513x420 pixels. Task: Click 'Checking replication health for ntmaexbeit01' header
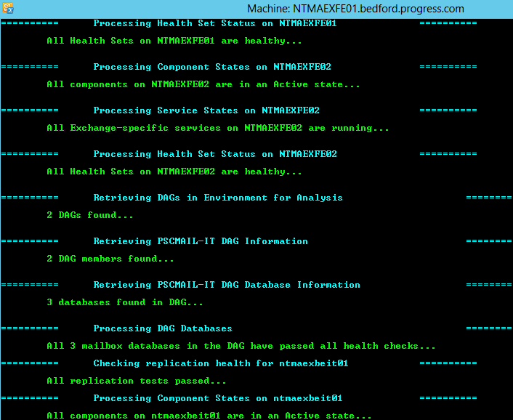[x=220, y=363]
